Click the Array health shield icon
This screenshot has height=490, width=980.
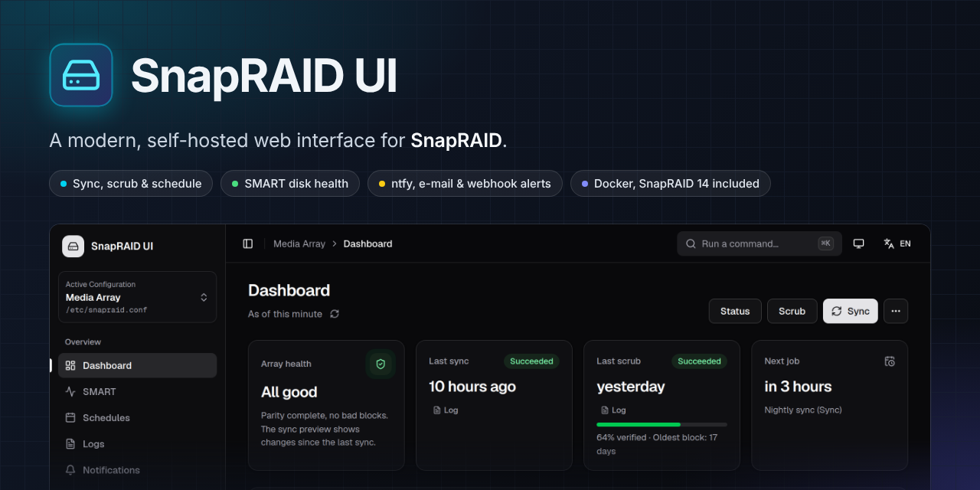click(x=381, y=364)
